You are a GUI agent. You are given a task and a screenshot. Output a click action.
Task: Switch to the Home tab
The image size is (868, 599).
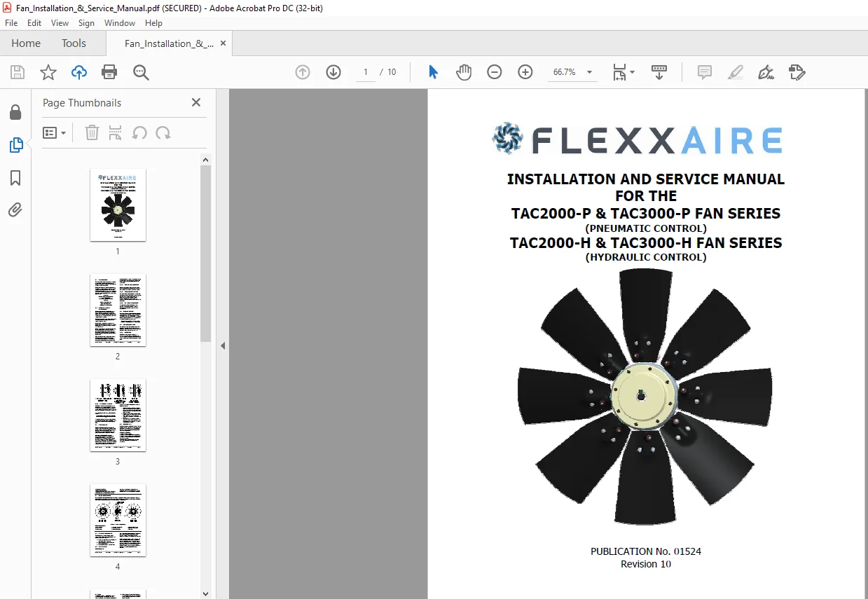[26, 43]
